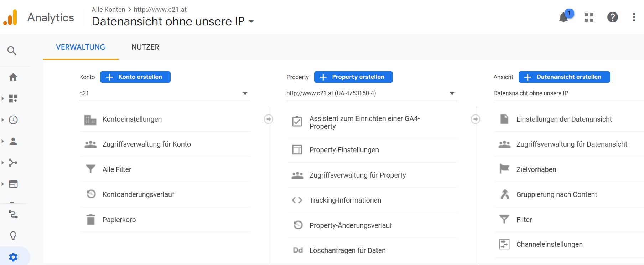Image resolution: width=644 pixels, height=265 pixels.
Task: Expand the Realtime sidebar section arrow
Action: (x=3, y=120)
